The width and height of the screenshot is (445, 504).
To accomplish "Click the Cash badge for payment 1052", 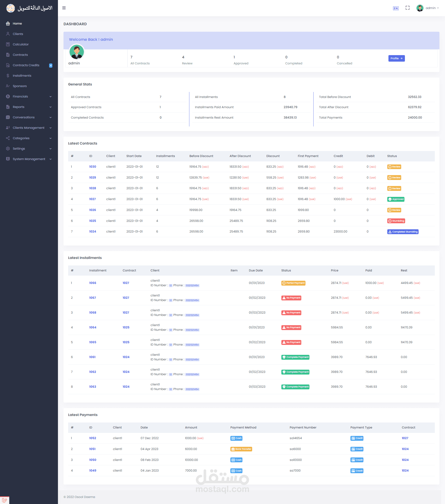I will 236,438.
